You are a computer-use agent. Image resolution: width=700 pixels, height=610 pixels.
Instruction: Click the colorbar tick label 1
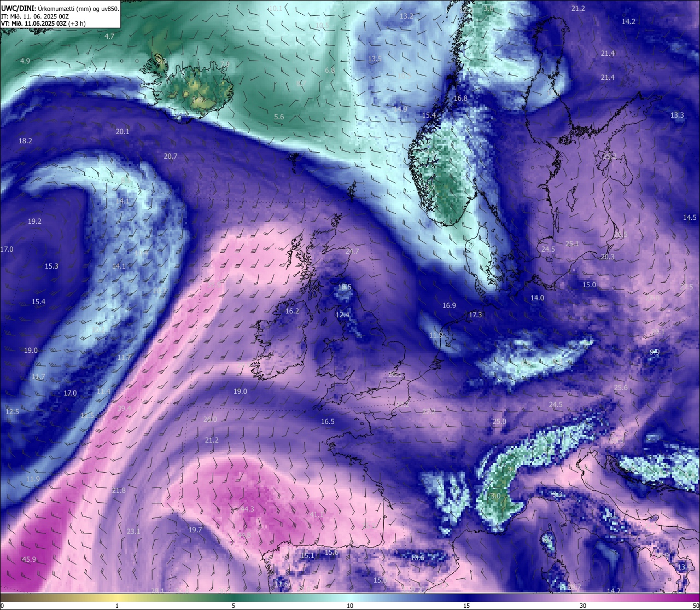(x=117, y=606)
